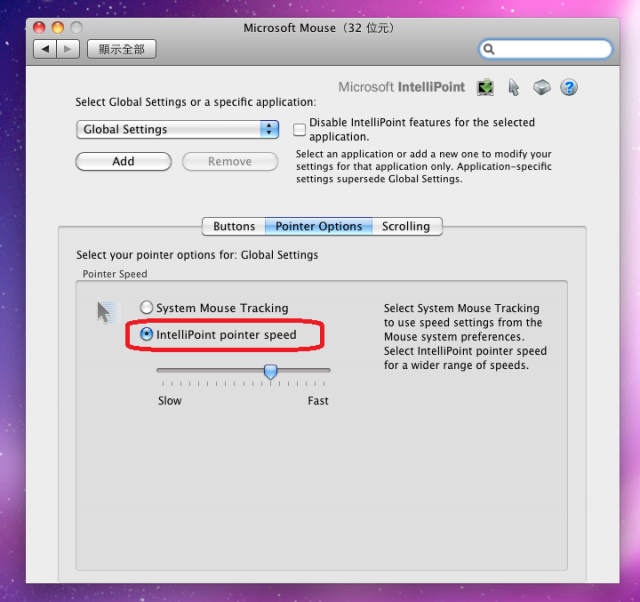Click the Remove application button
Viewport: 640px width, 602px height.
click(230, 162)
